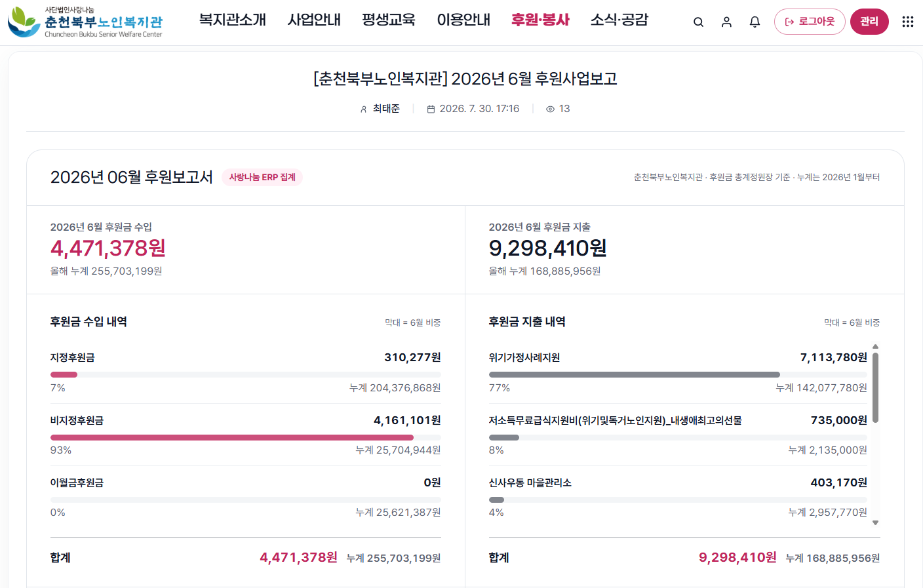The width and height of the screenshot is (923, 588).
Task: Open the nine-dot apps grid menu
Action: pyautogui.click(x=908, y=22)
